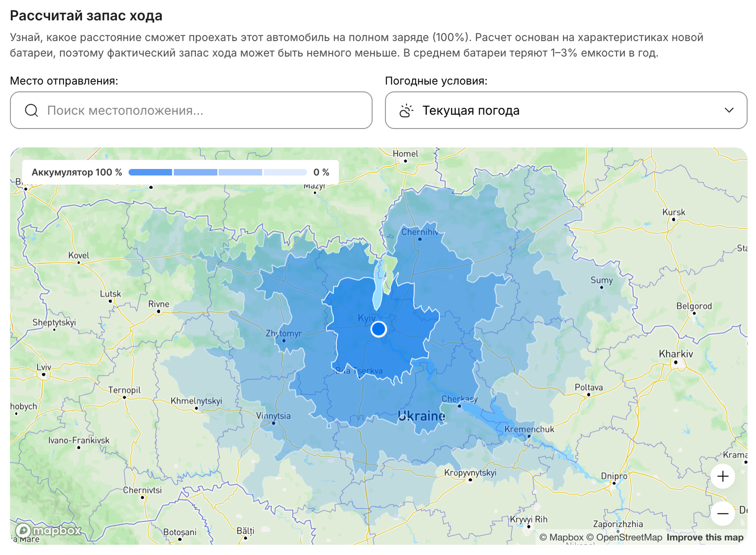Open the © OpenStreetMap attribution link
The height and width of the screenshot is (555, 756).
pos(624,537)
